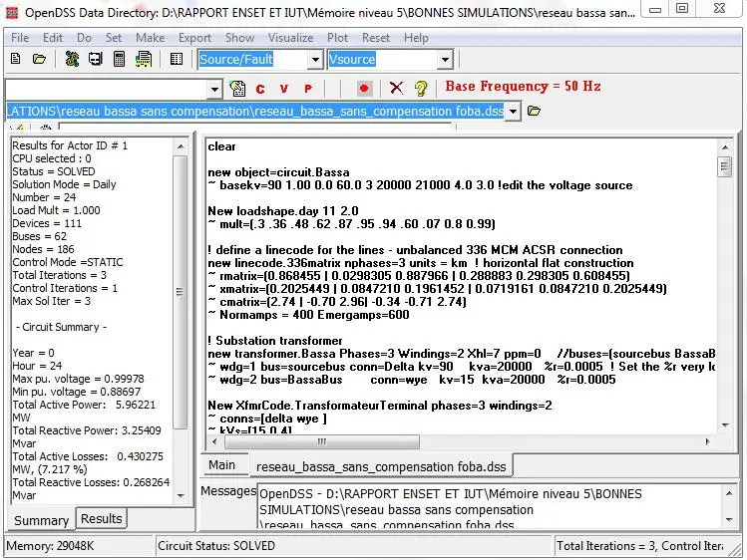747x560 pixels.
Task: Click the Summary monitor icon in the toolbar
Action: [x=96, y=59]
